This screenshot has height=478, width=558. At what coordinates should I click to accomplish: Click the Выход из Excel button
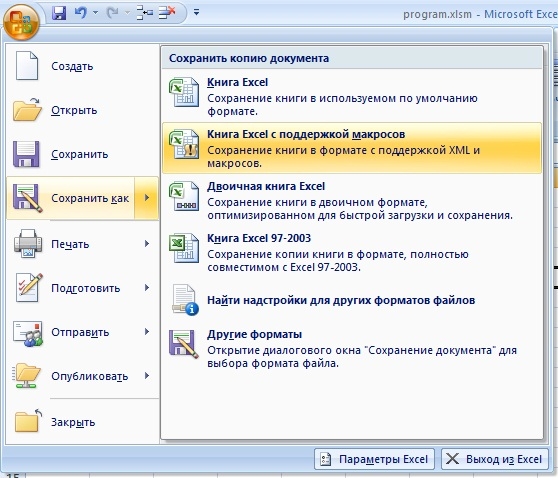(495, 459)
